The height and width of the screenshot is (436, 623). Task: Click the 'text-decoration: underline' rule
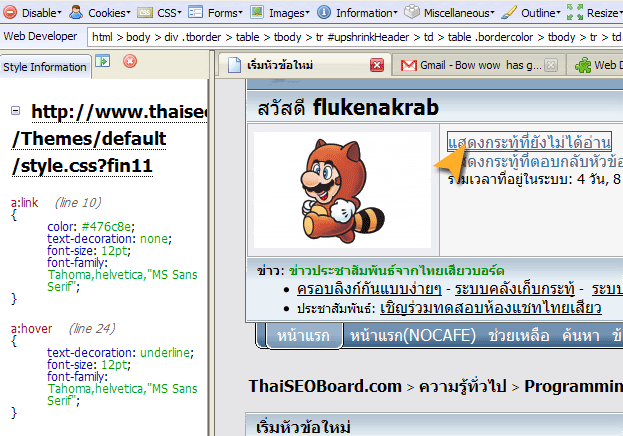(120, 353)
